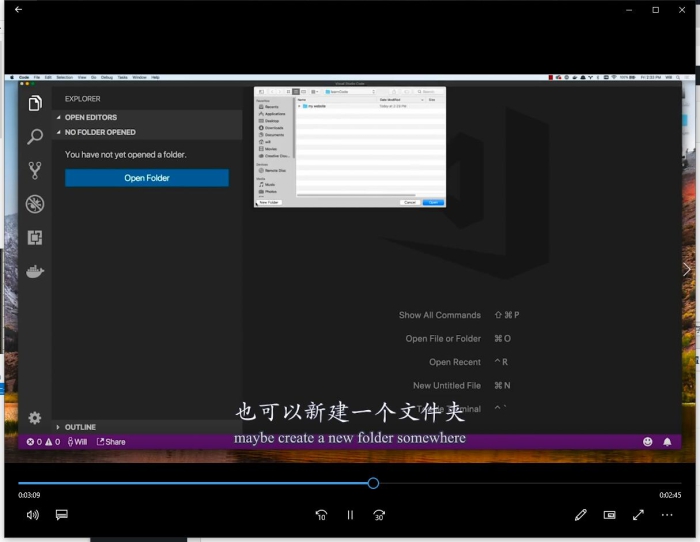Open the Search magnifier in activity bar
This screenshot has width=700, height=542.
35,137
